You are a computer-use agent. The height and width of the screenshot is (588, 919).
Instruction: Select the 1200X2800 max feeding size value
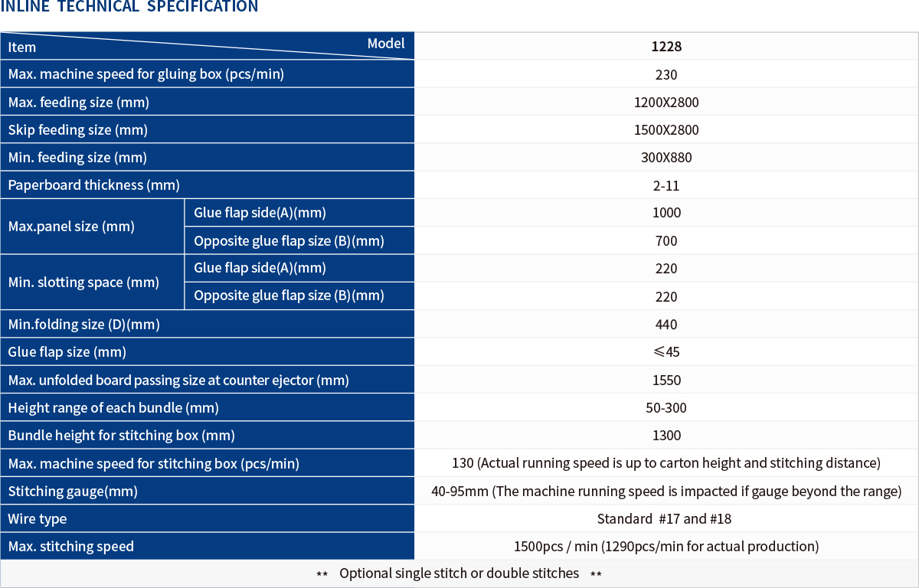tap(666, 103)
